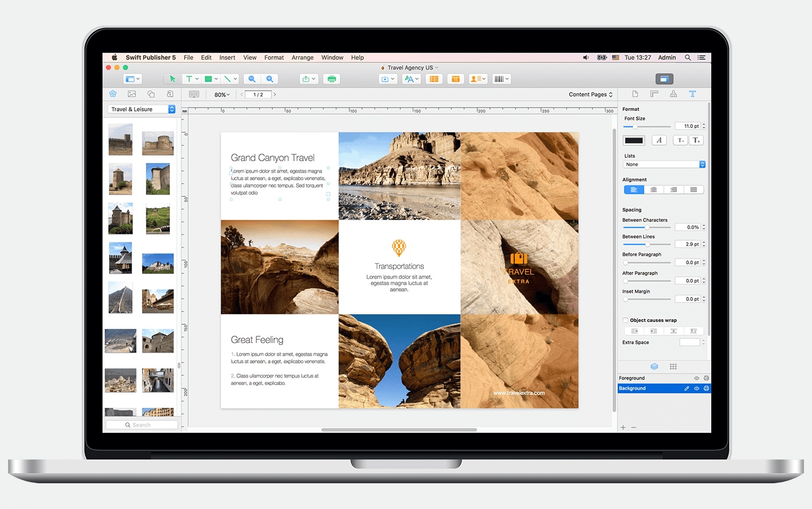Decrease text size with T- button
Viewport: 812px width, 509px height.
click(x=680, y=140)
